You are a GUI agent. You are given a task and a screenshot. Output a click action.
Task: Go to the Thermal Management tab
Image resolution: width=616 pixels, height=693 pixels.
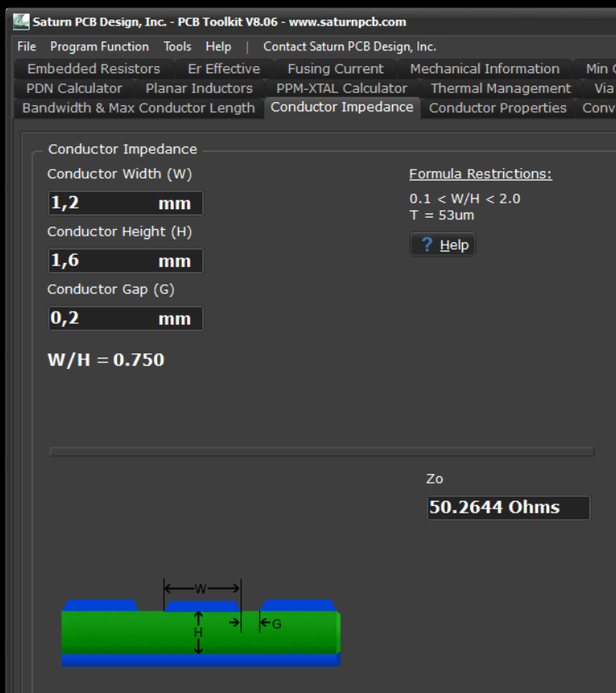click(501, 88)
